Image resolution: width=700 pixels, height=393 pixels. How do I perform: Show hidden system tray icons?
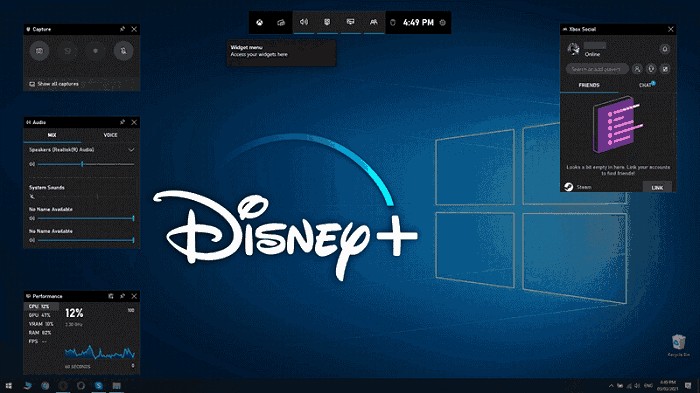point(611,386)
